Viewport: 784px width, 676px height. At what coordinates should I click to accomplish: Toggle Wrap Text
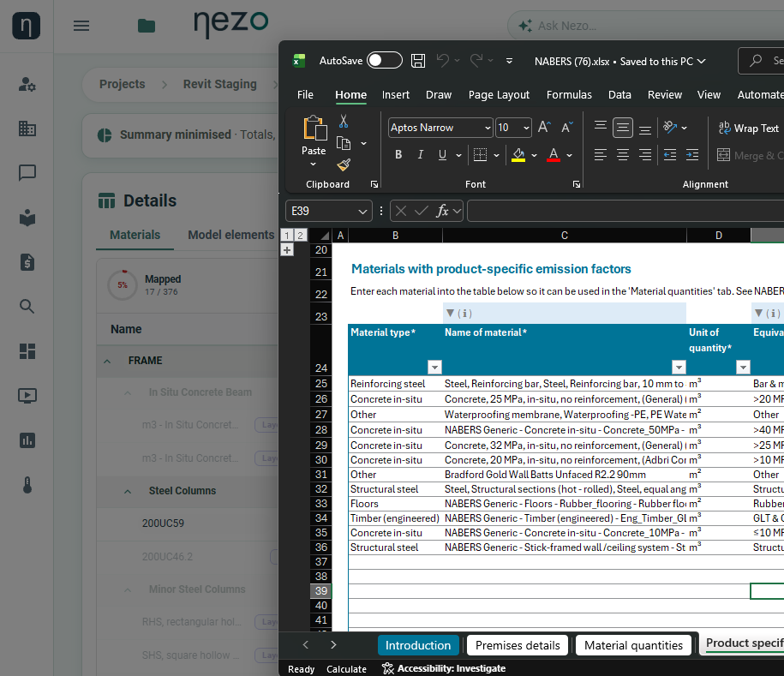[x=749, y=128]
